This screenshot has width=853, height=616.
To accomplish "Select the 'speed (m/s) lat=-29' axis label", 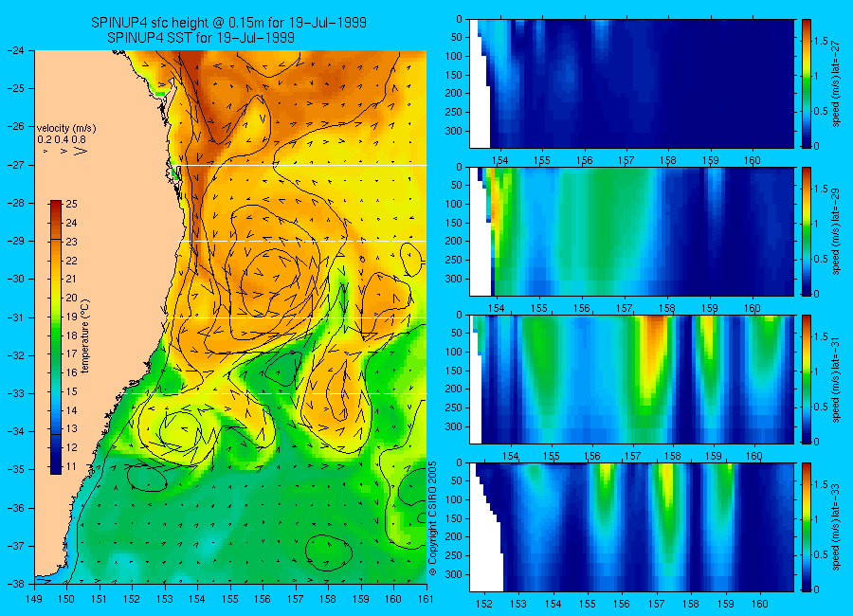I will tap(836, 232).
